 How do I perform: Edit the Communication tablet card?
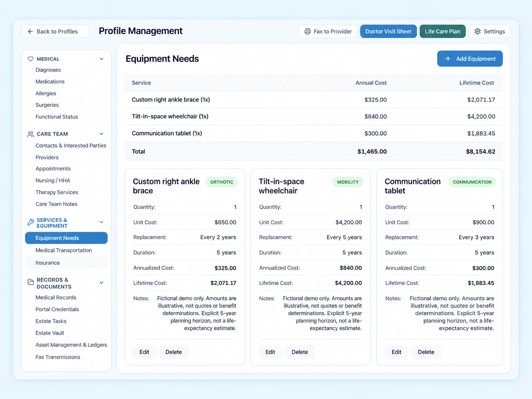(396, 352)
